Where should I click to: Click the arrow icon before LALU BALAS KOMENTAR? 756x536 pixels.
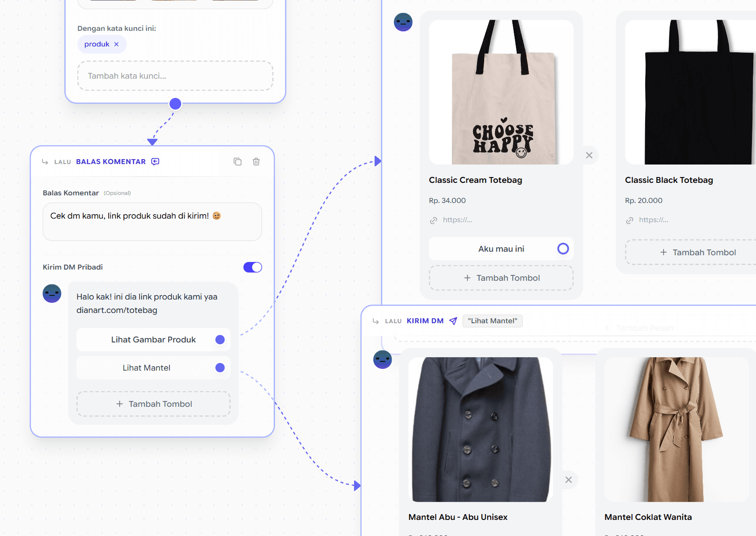click(45, 162)
